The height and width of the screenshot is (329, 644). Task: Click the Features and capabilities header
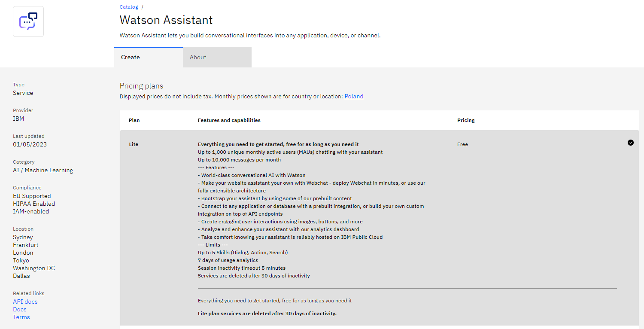click(x=229, y=120)
